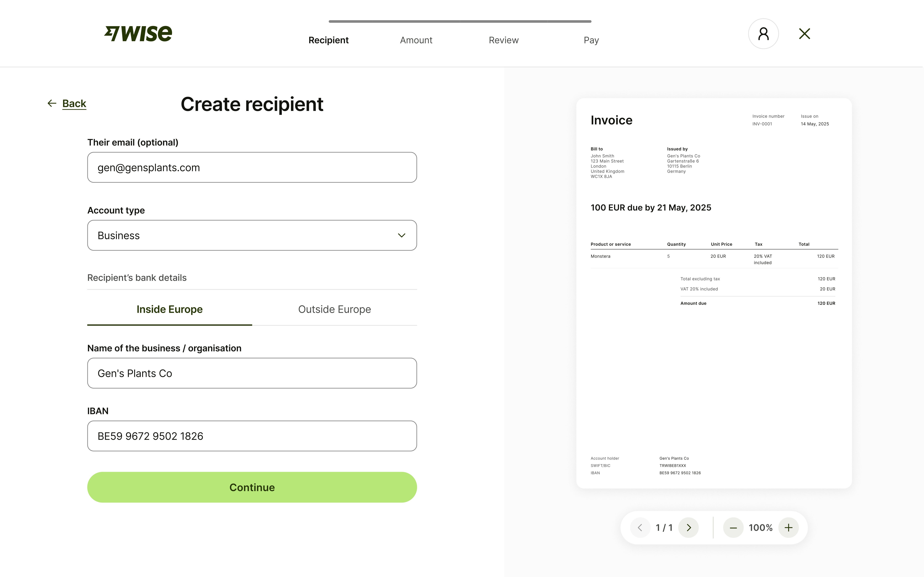Open the user profile icon

pos(763,34)
